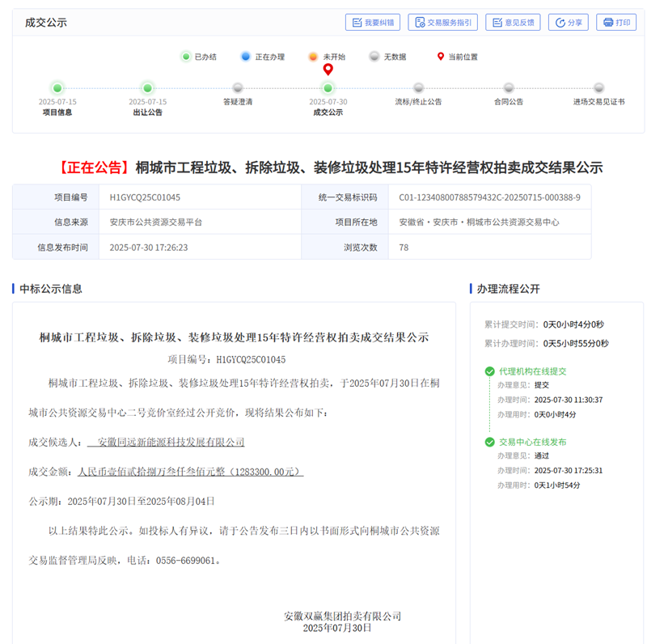Open 交易服务指引 guide
The width and height of the screenshot is (647, 644).
[x=442, y=23]
